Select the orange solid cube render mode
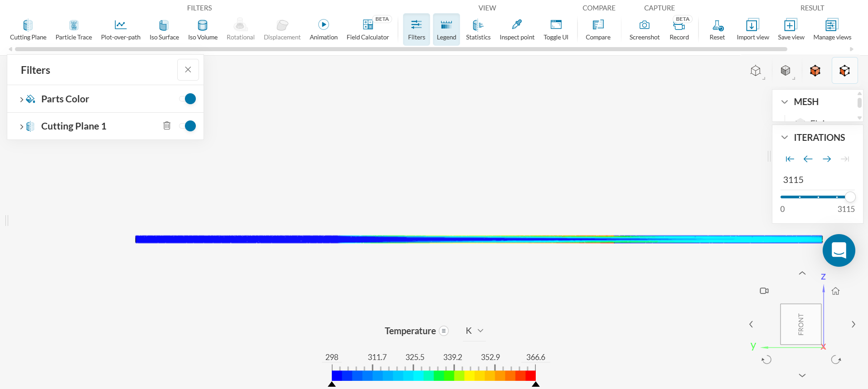Image resolution: width=868 pixels, height=389 pixels. (x=815, y=71)
